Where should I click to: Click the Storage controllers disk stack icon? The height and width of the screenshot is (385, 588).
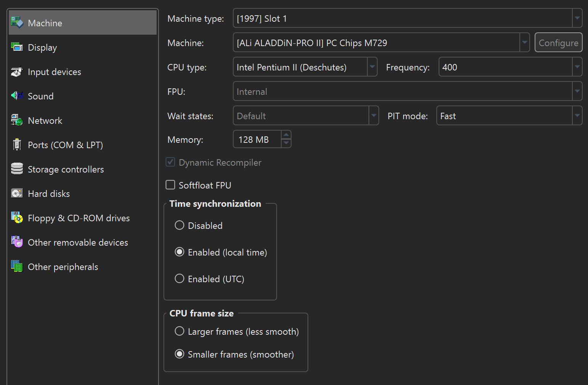tap(17, 169)
